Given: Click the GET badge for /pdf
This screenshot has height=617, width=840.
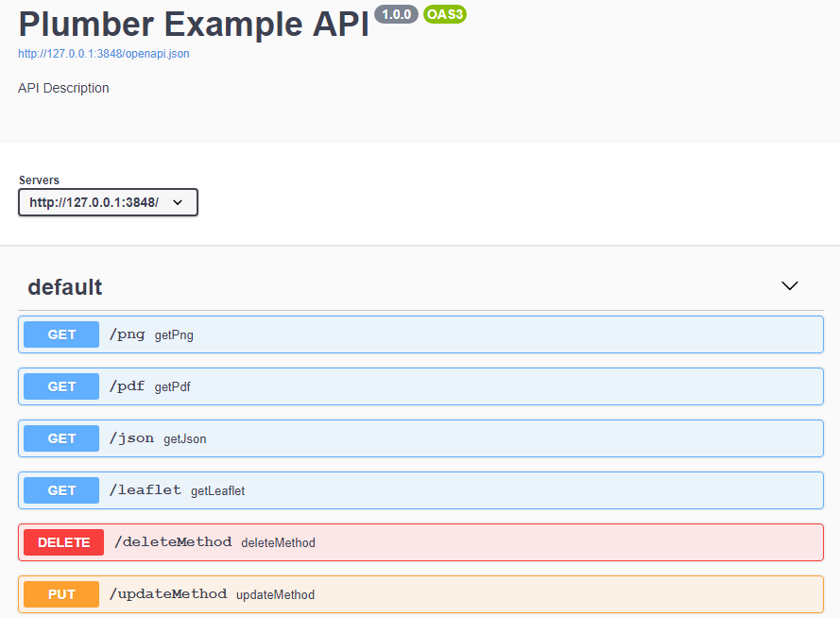Looking at the screenshot, I should coord(61,386).
